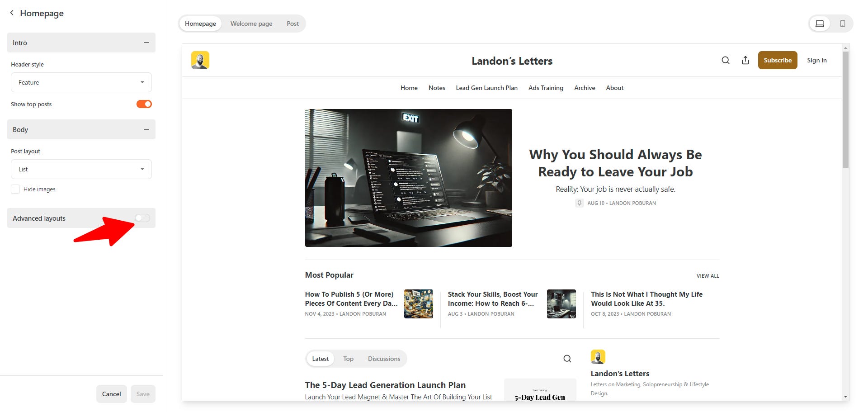Open the Post layout dropdown
Screen dimensions: 868x412
81,169
